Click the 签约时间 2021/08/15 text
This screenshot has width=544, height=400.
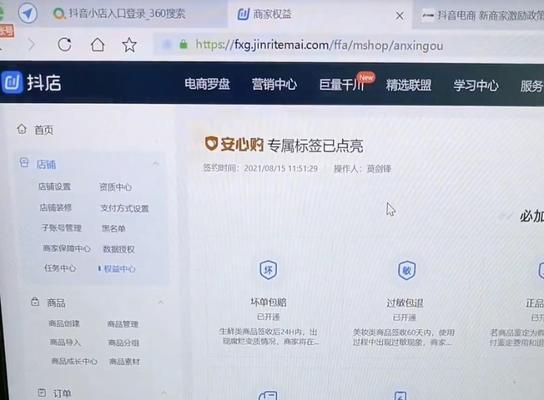click(260, 168)
